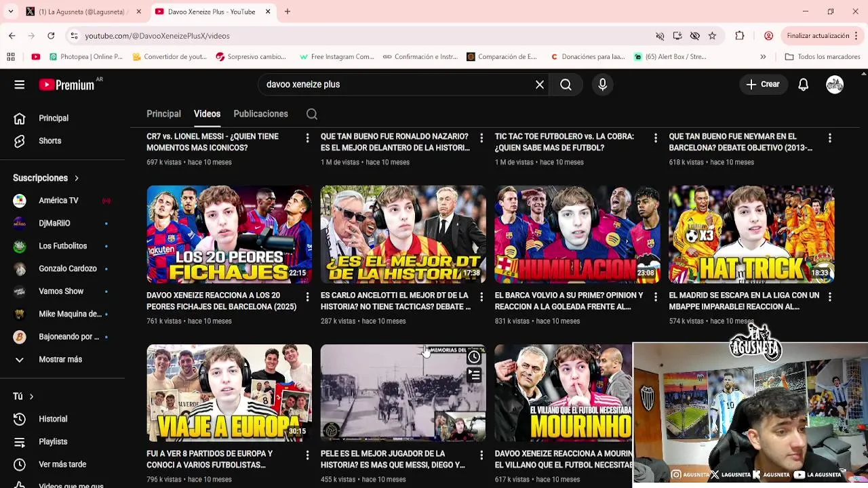Search within channel magnifier icon
The image size is (868, 488).
[x=312, y=114]
